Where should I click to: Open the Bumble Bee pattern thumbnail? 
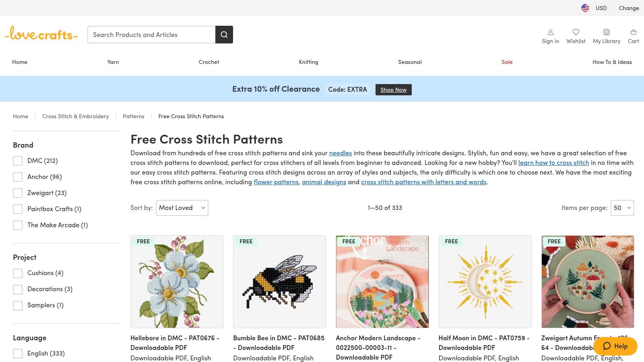click(279, 282)
